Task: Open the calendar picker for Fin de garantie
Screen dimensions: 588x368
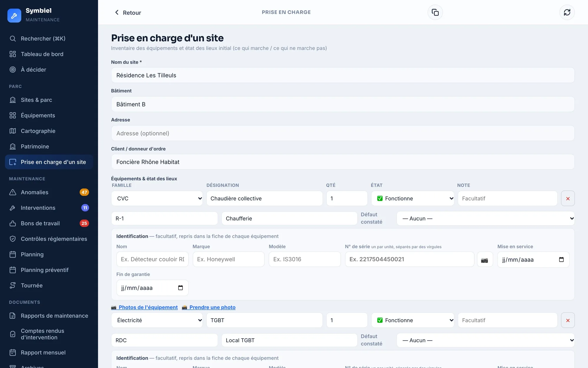Action: 180,288
